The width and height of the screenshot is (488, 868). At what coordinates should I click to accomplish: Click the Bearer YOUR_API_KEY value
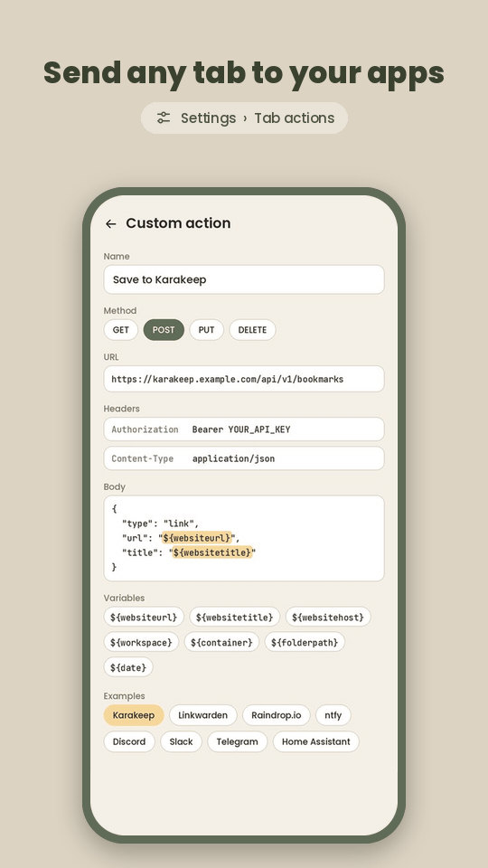[241, 429]
